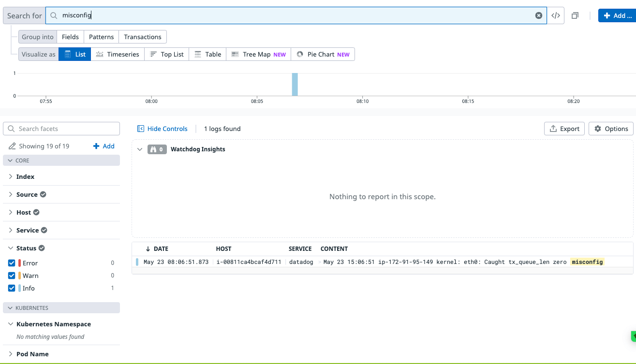636x364 pixels.
Task: Select Transactions grouping option
Action: click(143, 37)
